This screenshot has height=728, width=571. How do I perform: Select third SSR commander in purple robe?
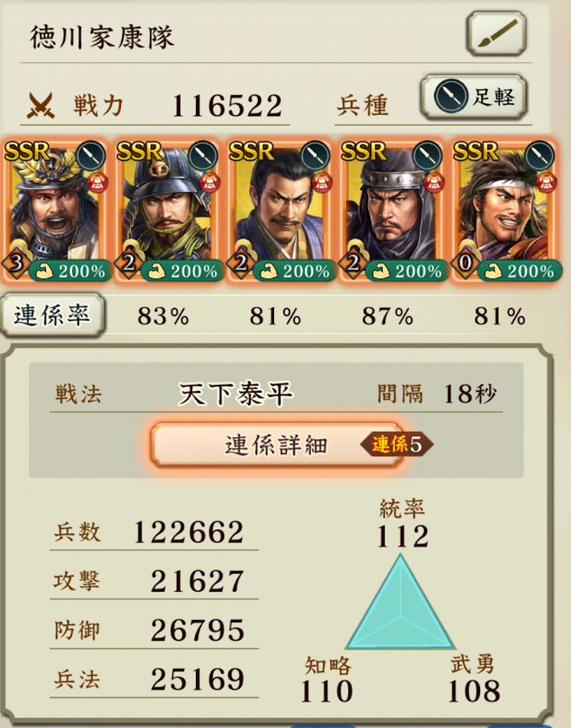[x=280, y=211]
